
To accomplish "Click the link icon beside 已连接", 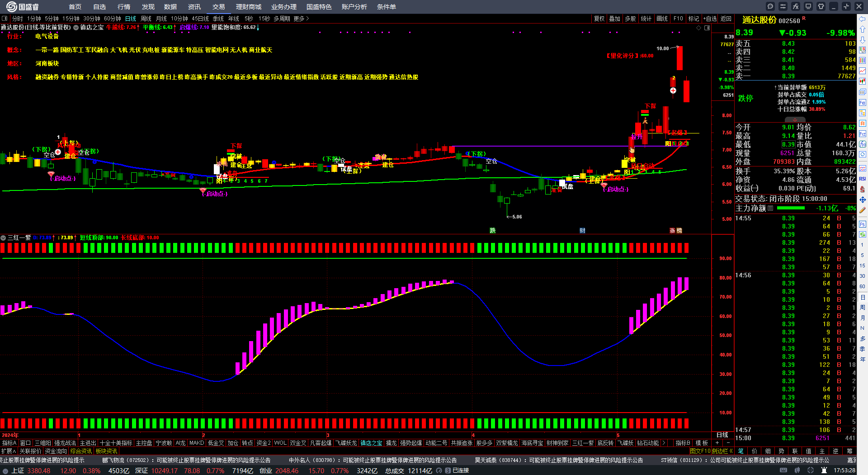I will pyautogui.click(x=448, y=470).
